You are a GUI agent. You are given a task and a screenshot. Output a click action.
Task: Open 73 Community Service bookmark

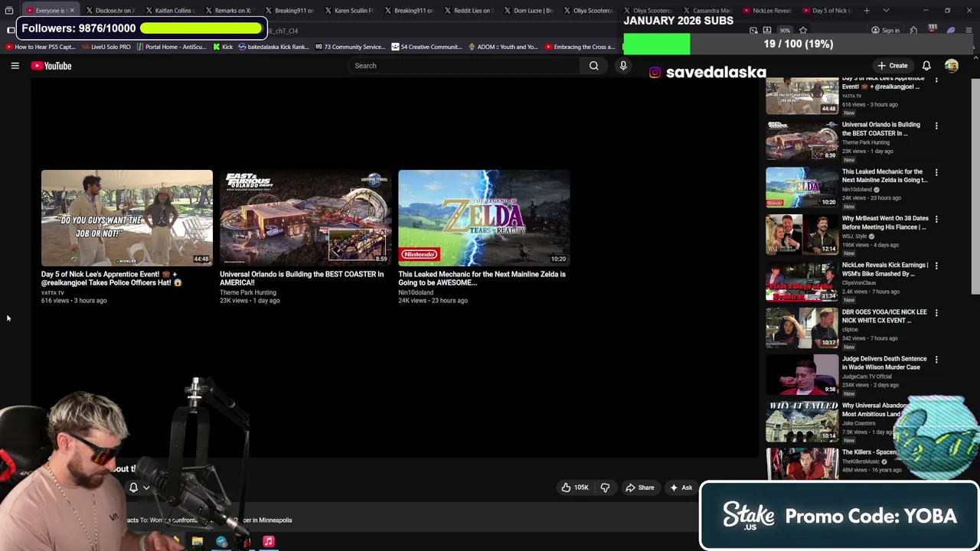[348, 47]
